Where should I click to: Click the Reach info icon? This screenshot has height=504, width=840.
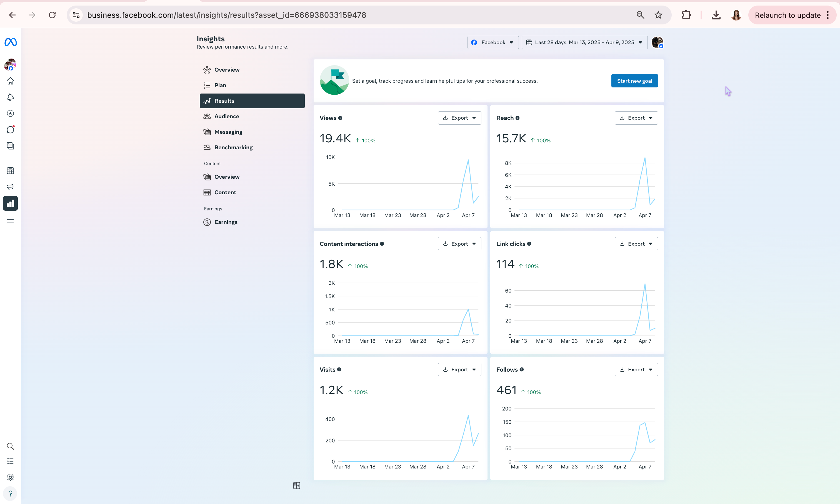(517, 118)
